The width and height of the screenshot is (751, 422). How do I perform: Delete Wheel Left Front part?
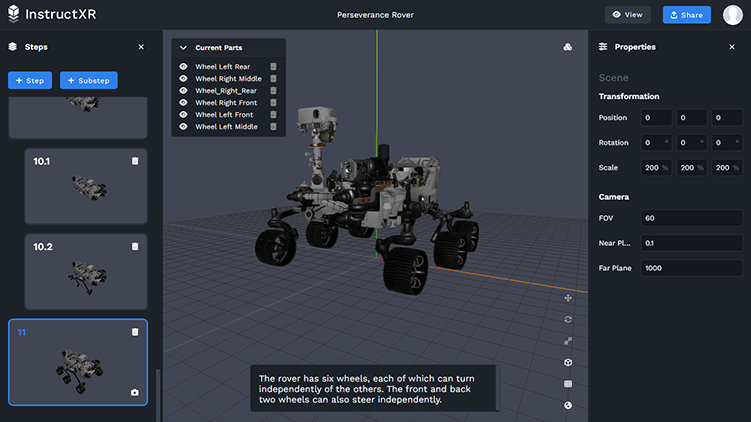pyautogui.click(x=273, y=114)
